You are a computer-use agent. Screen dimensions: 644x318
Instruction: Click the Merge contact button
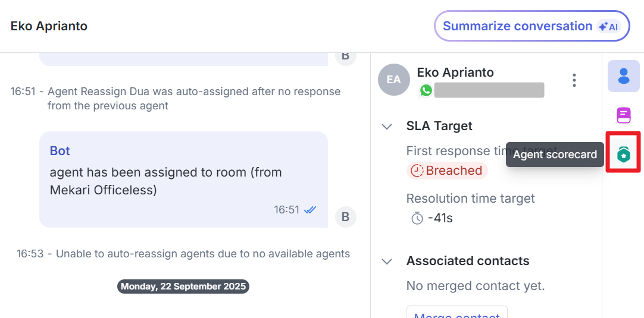click(x=457, y=313)
